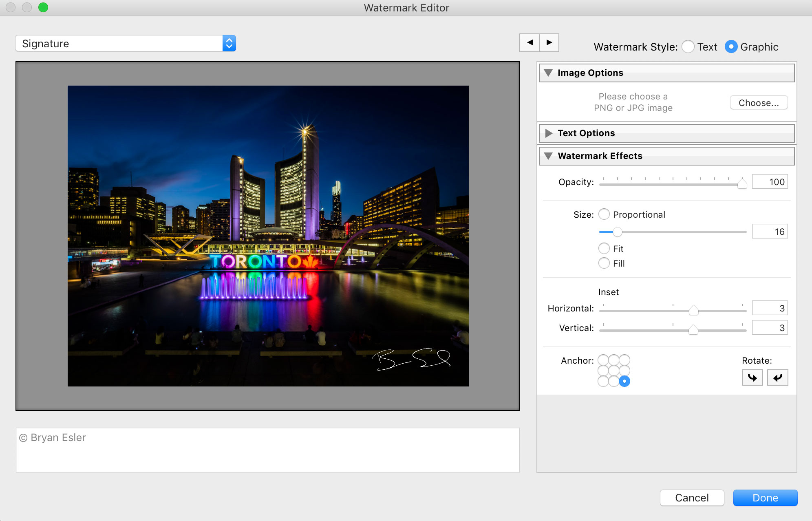
Task: Collapse the Image Options section
Action: [x=548, y=73]
